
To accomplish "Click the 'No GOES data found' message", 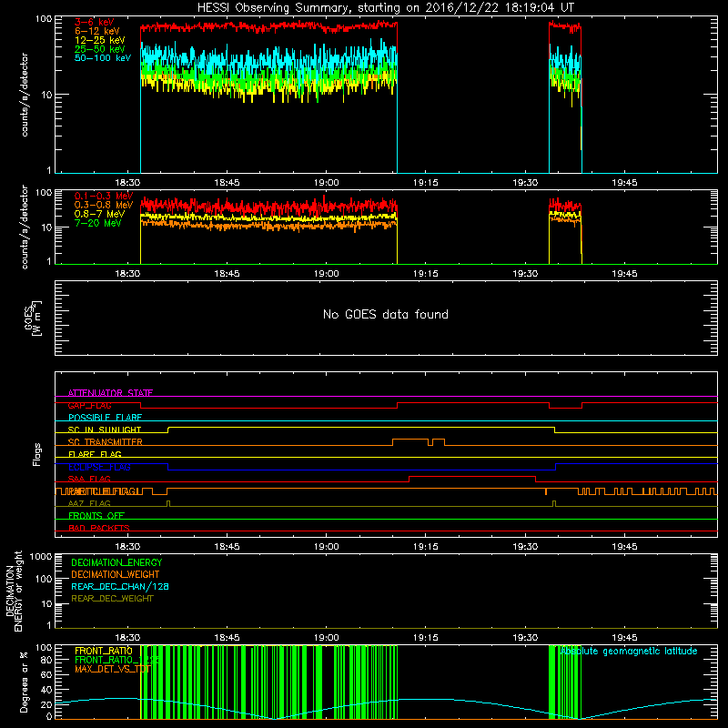I will pos(385,314).
